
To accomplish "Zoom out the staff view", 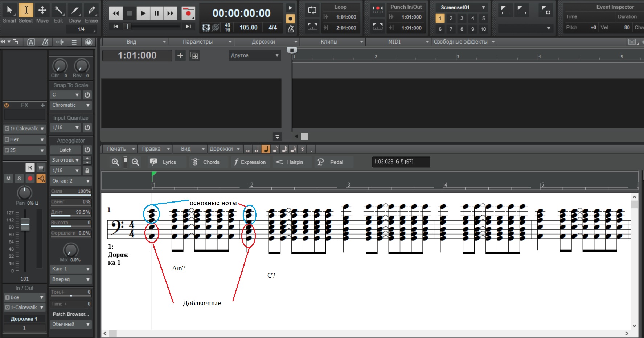I will pyautogui.click(x=135, y=162).
